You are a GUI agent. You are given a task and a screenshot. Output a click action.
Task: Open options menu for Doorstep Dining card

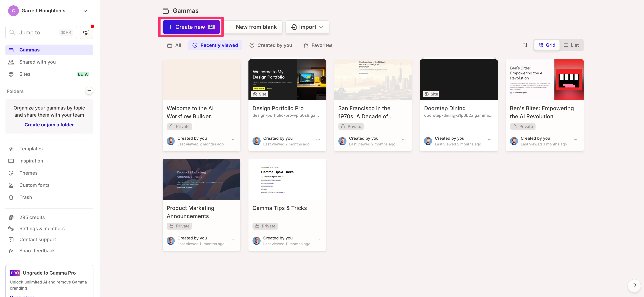[489, 139]
